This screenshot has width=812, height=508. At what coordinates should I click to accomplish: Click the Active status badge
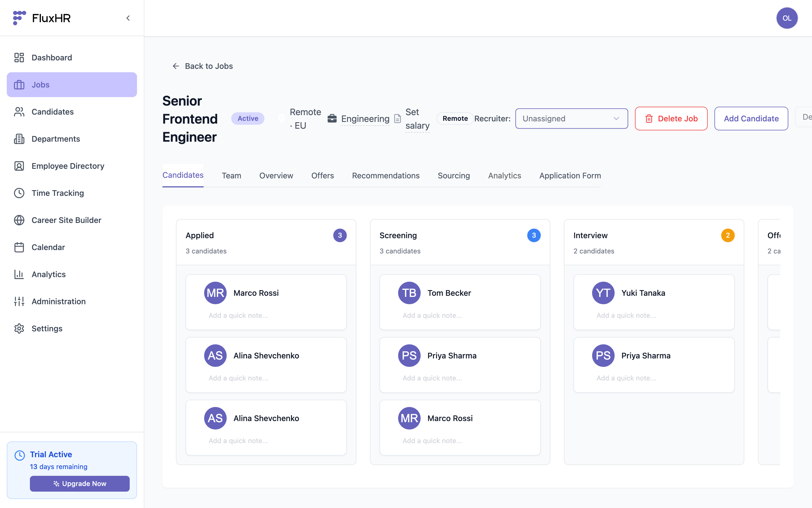248,119
